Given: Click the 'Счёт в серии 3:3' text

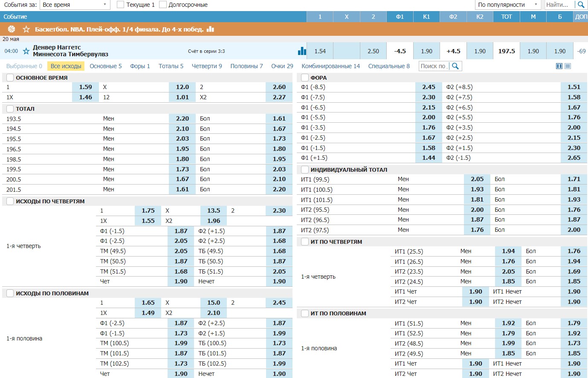Looking at the screenshot, I should point(206,51).
